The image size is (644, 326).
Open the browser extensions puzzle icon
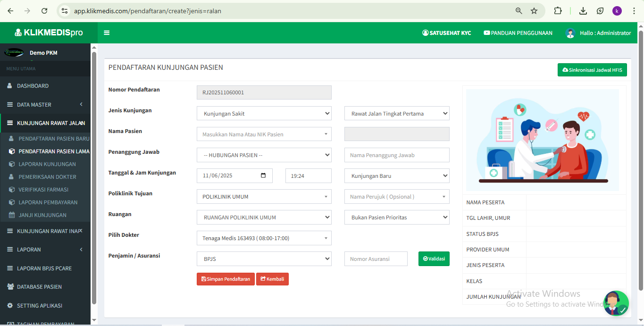[558, 11]
